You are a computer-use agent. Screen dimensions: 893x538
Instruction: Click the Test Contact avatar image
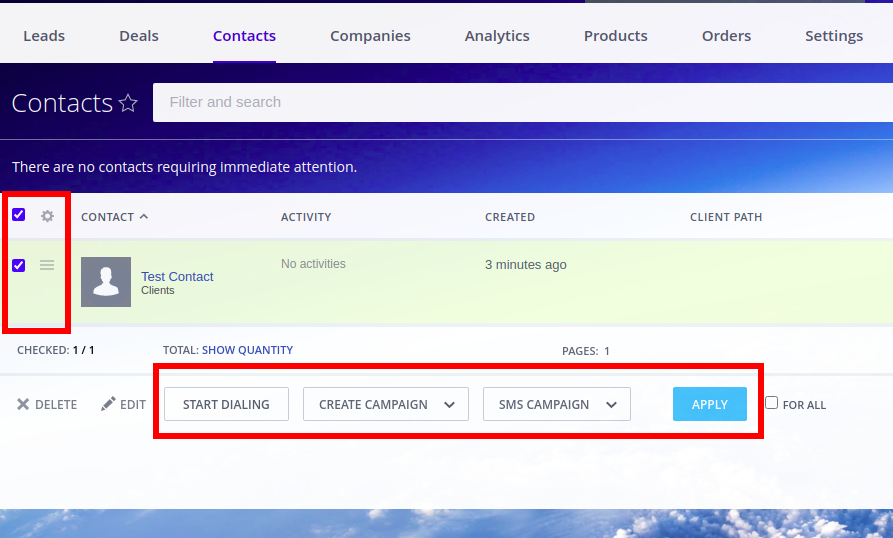coord(106,282)
